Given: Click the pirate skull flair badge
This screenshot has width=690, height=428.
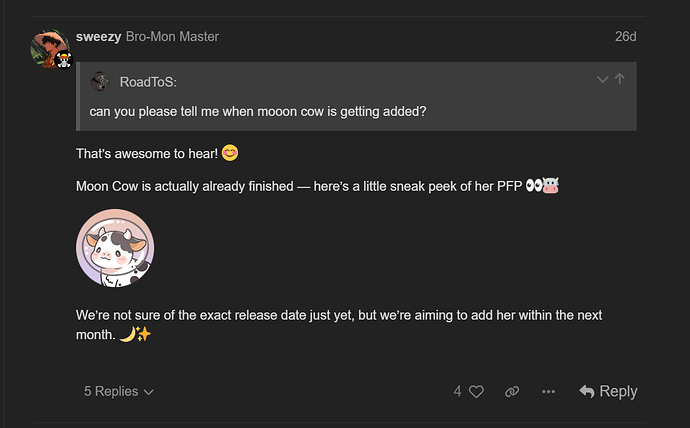Looking at the screenshot, I should 64,60.
